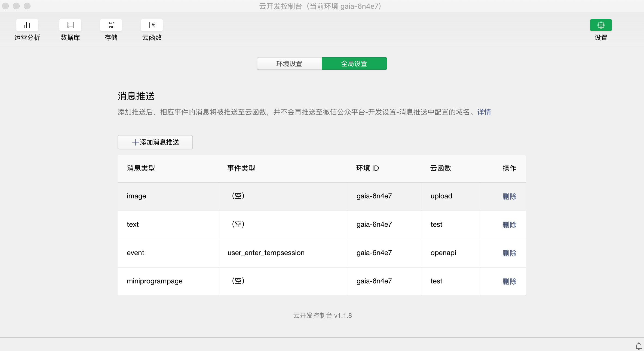Click the 消息类型 column header
Viewport: 644px width, 351px height.
[x=141, y=168]
